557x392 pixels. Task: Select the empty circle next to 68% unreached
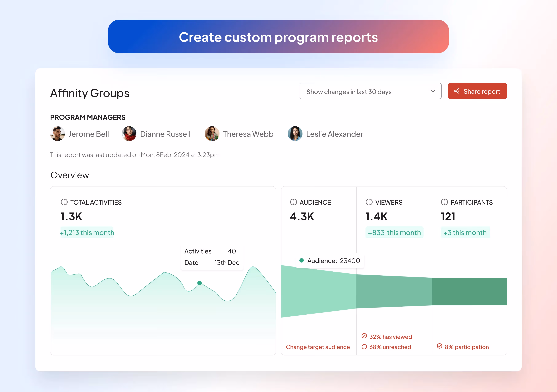(x=364, y=347)
